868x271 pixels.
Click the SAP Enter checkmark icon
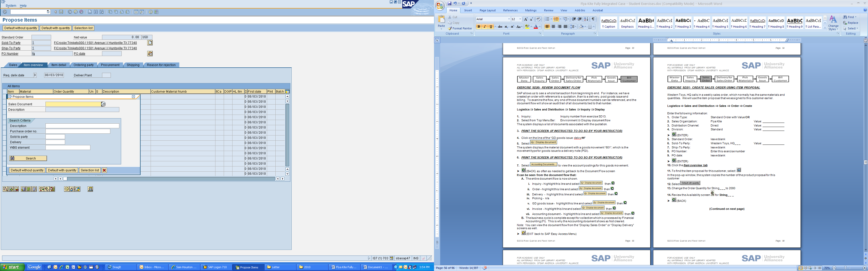[5, 12]
